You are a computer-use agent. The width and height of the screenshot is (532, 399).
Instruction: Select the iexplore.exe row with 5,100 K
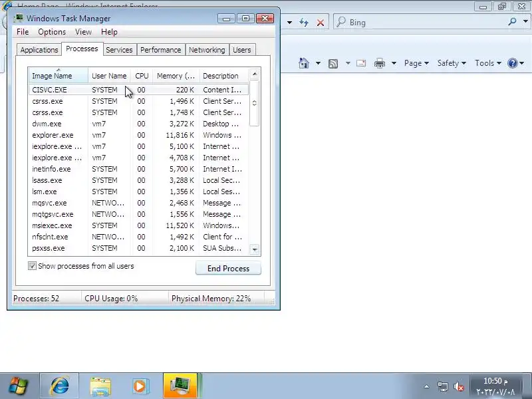click(x=138, y=146)
